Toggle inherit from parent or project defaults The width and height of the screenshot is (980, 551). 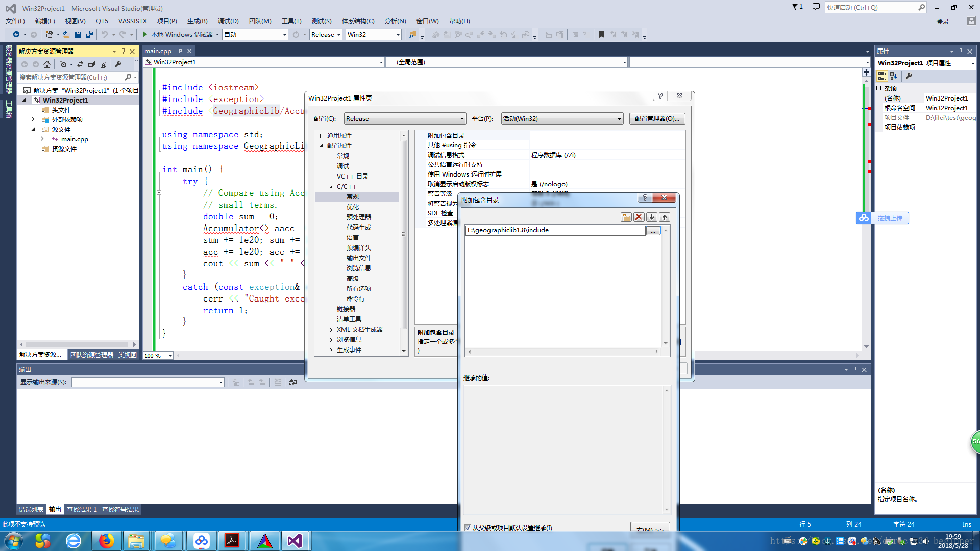[x=468, y=528]
